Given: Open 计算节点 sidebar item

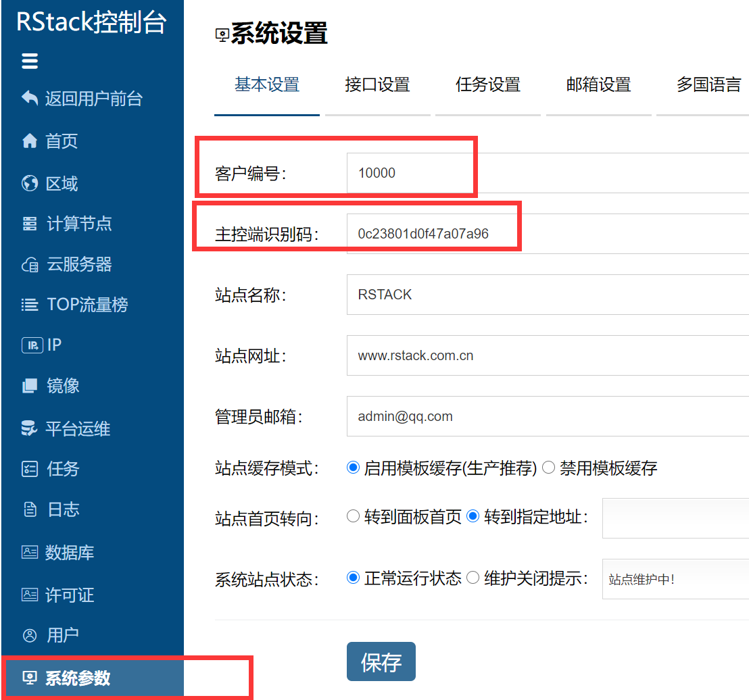Looking at the screenshot, I should [79, 224].
